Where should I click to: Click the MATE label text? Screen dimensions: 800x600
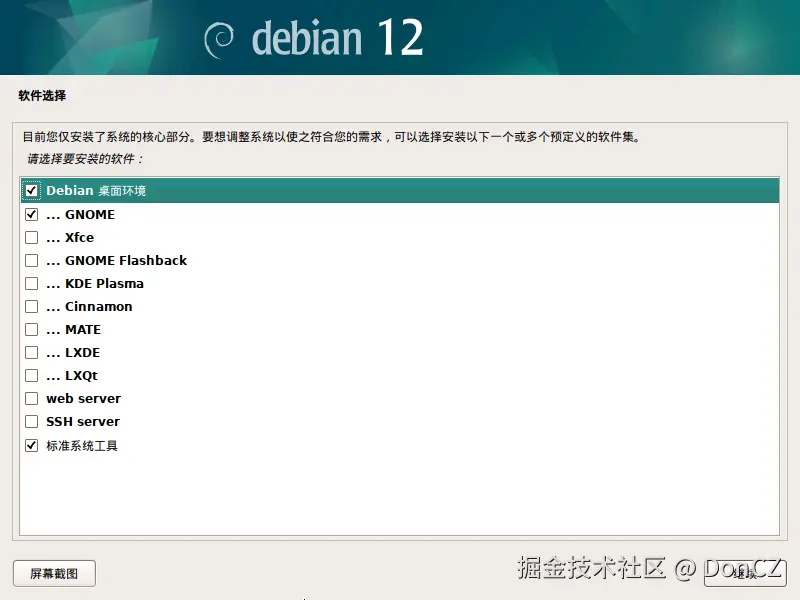coord(83,330)
